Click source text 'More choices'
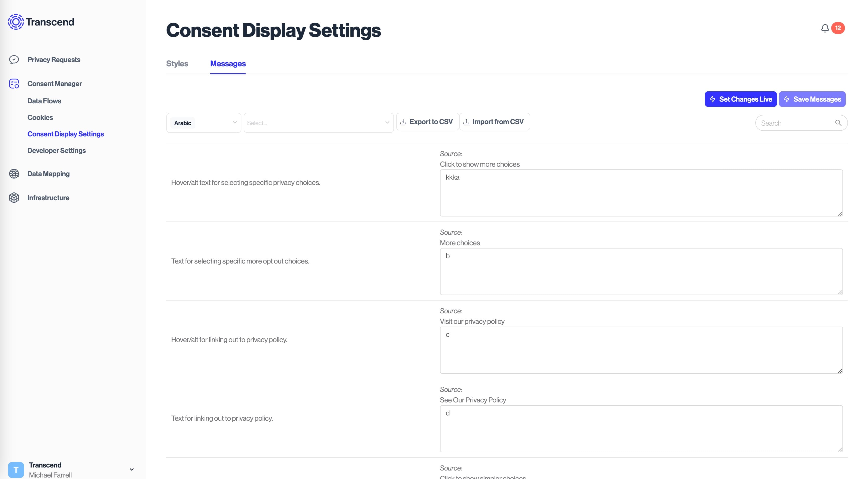Image resolution: width=868 pixels, height=479 pixels. pyautogui.click(x=460, y=243)
